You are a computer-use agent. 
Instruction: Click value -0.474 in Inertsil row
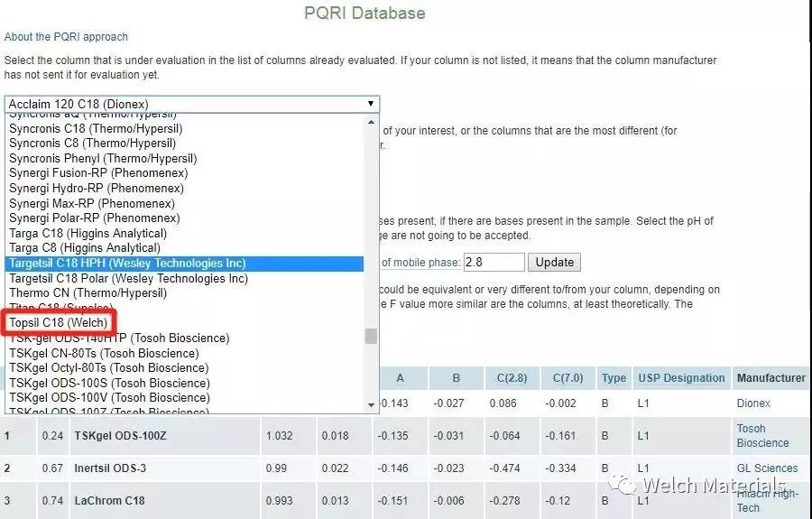(504, 468)
